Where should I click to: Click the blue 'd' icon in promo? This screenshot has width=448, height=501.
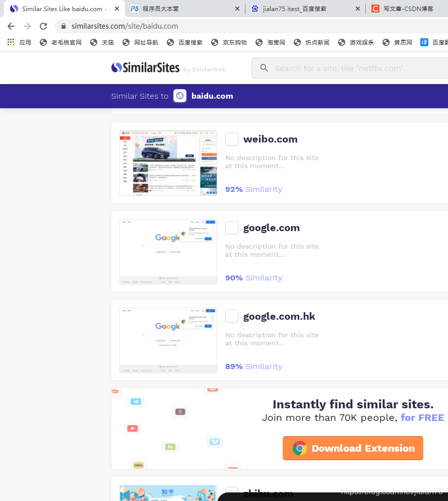[136, 401]
